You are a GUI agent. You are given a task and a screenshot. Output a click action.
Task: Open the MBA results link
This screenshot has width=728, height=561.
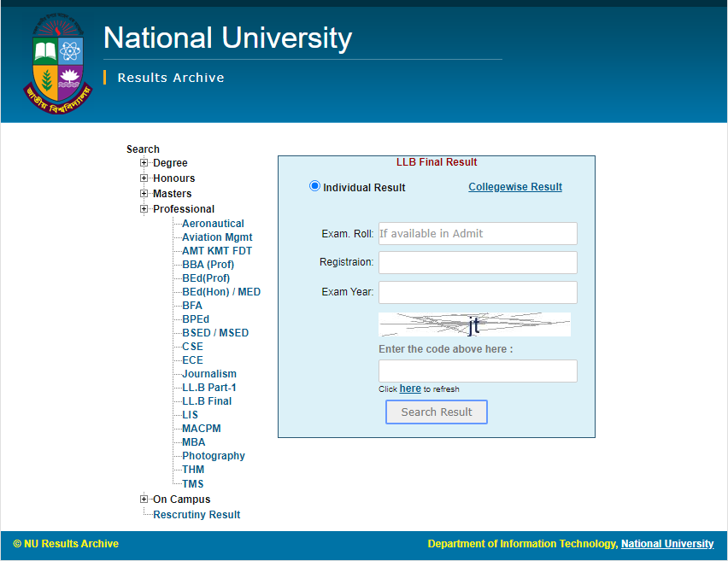[x=194, y=442]
